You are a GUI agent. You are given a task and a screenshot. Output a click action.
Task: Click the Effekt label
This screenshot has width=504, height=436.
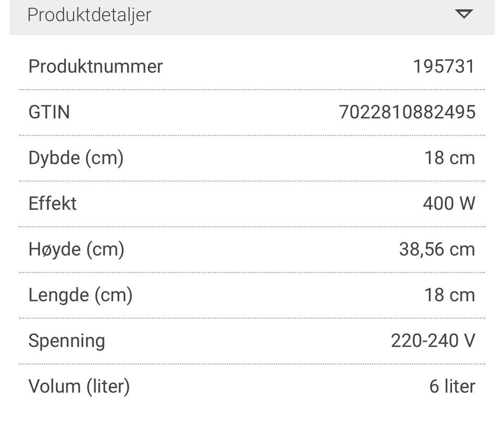(52, 204)
